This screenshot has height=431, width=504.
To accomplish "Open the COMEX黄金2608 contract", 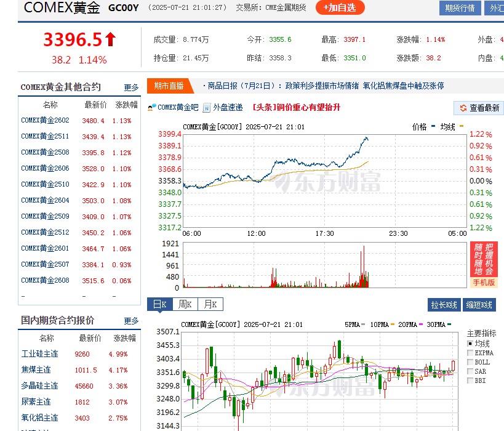I will [45, 281].
